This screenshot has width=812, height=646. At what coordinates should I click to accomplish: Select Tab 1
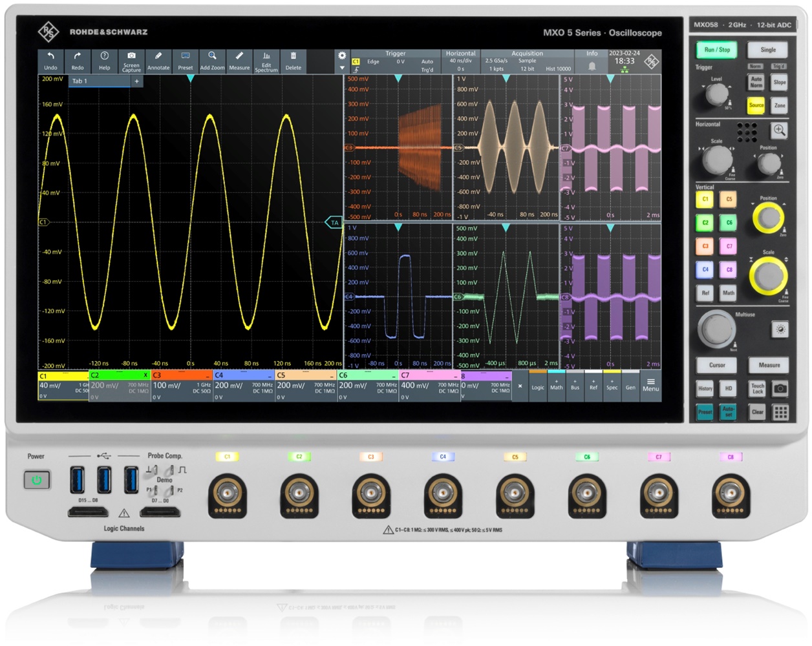100,81
